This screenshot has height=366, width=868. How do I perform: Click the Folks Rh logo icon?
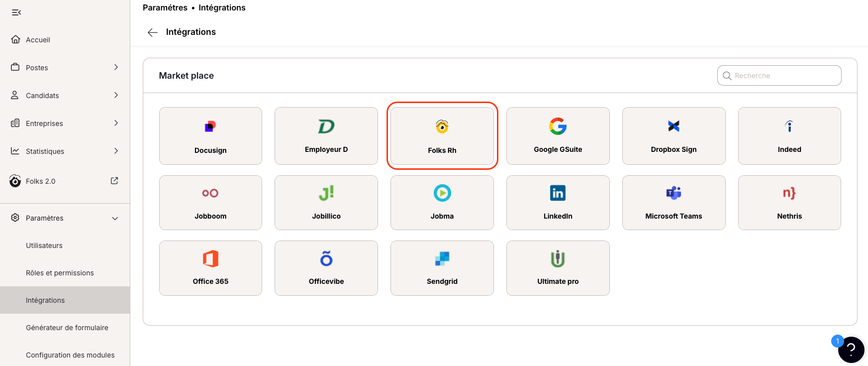coord(442,126)
